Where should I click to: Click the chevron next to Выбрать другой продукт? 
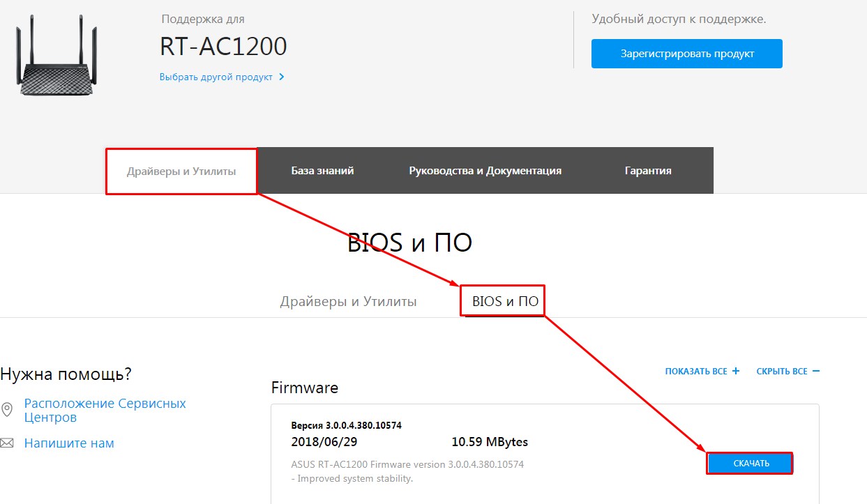[x=282, y=77]
